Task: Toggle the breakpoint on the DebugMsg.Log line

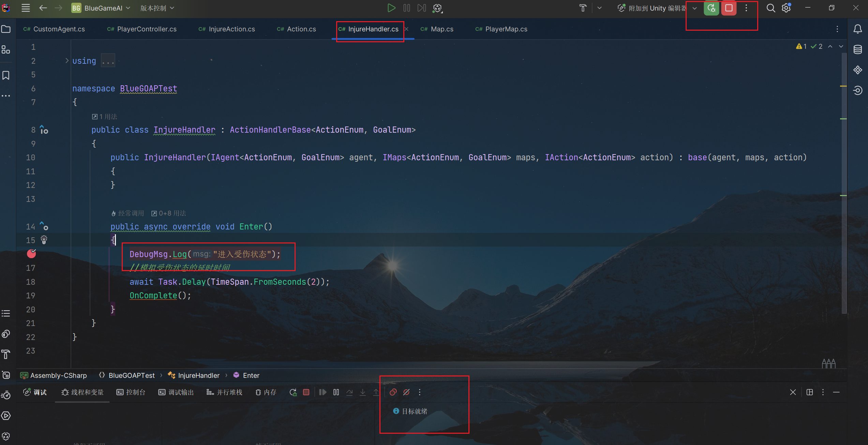Action: 31,254
